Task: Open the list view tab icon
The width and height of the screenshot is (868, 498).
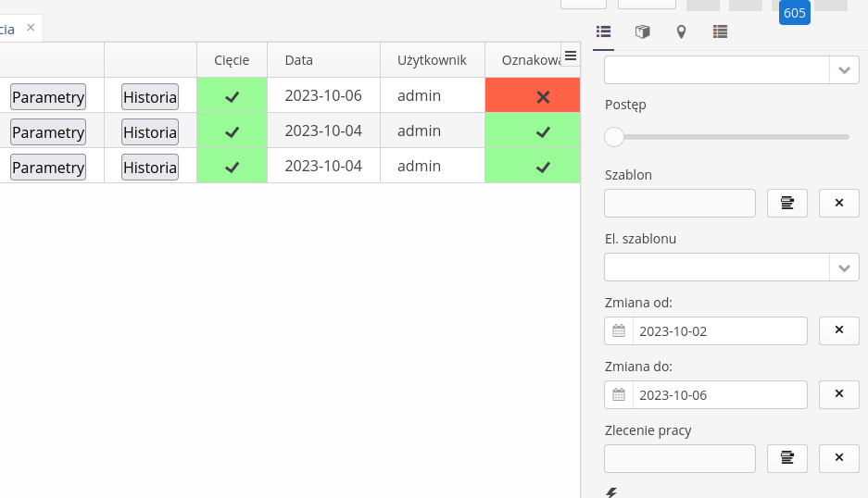Action: pos(603,32)
